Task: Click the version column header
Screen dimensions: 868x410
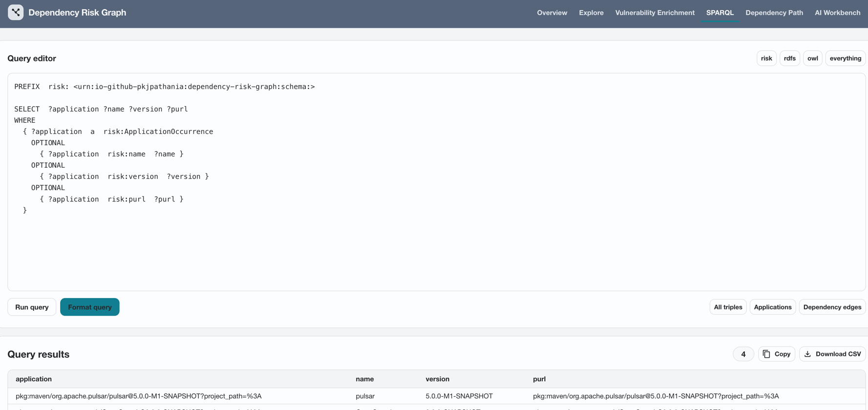Action: pyautogui.click(x=437, y=379)
